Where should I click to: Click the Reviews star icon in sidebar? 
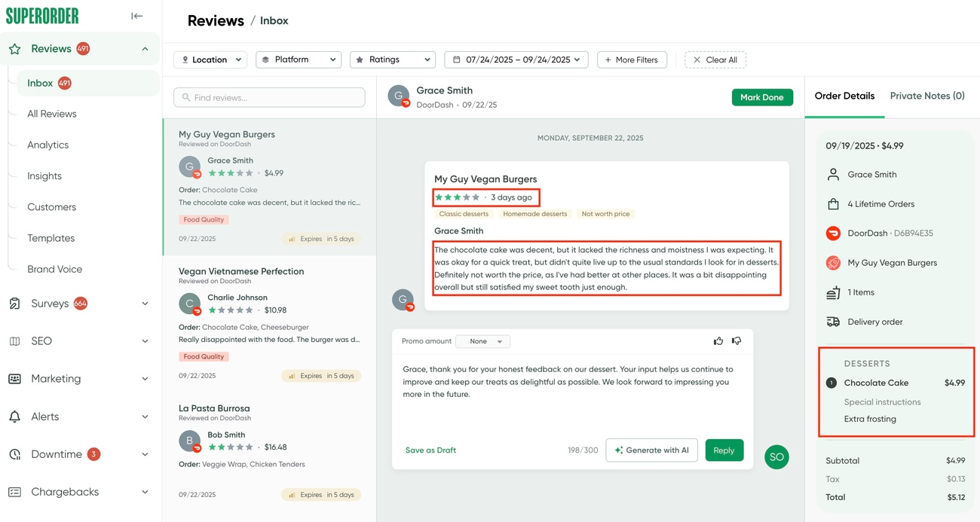click(15, 49)
